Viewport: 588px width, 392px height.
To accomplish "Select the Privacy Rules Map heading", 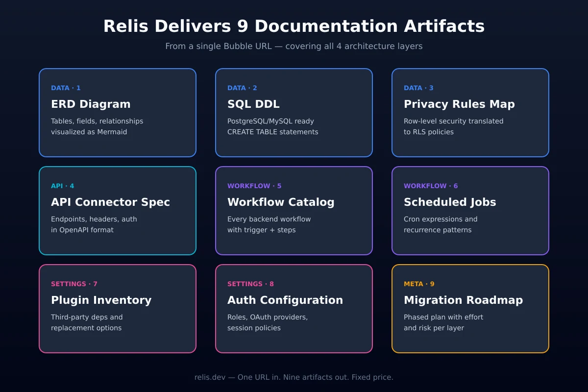I will [x=459, y=104].
